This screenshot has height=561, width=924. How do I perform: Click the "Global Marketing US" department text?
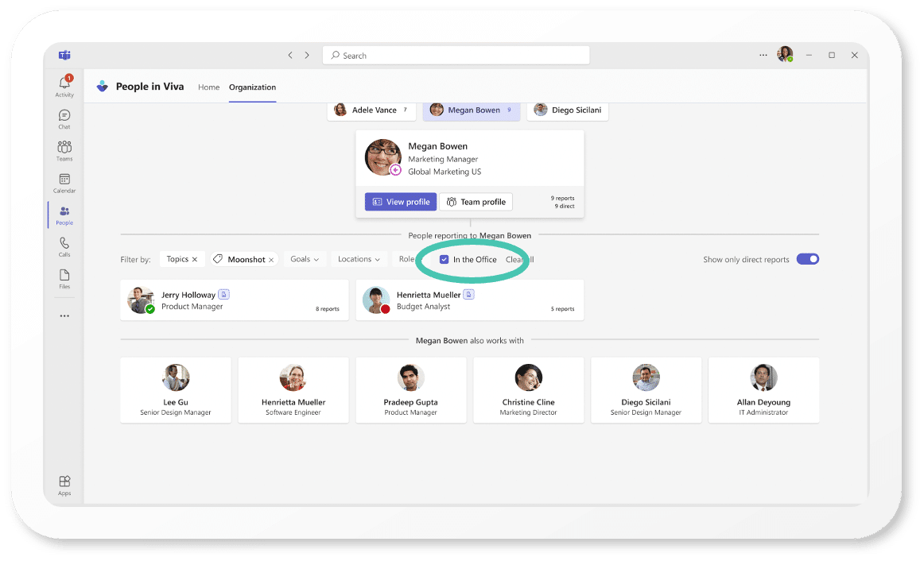[445, 172]
